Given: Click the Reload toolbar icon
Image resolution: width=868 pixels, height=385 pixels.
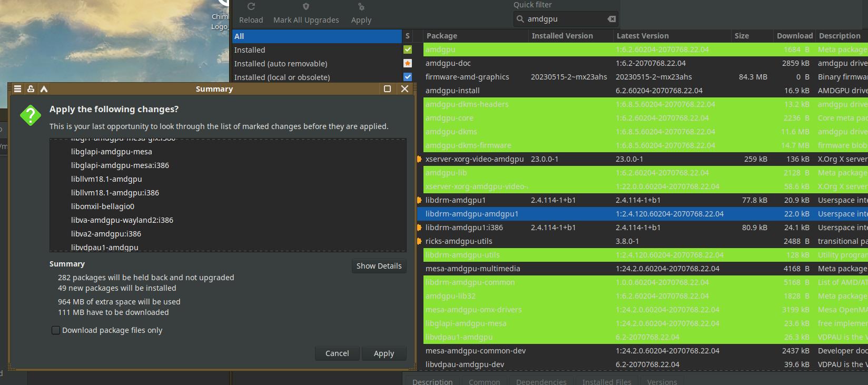Looking at the screenshot, I should click(x=251, y=7).
